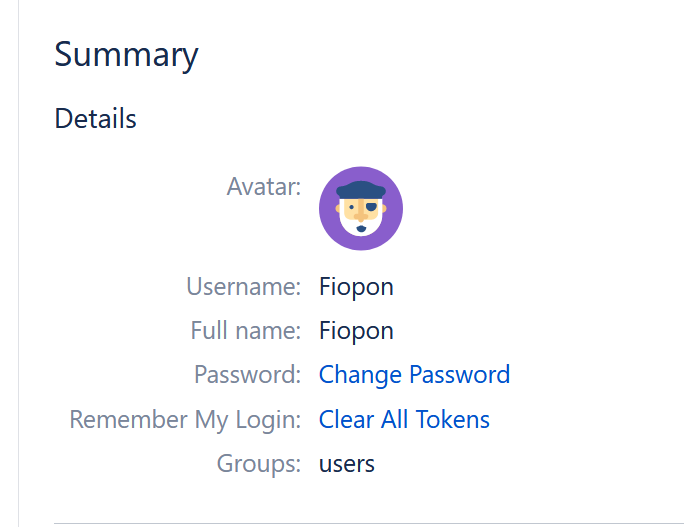Click the Clear All Tokens link
This screenshot has height=527, width=684.
pos(404,419)
